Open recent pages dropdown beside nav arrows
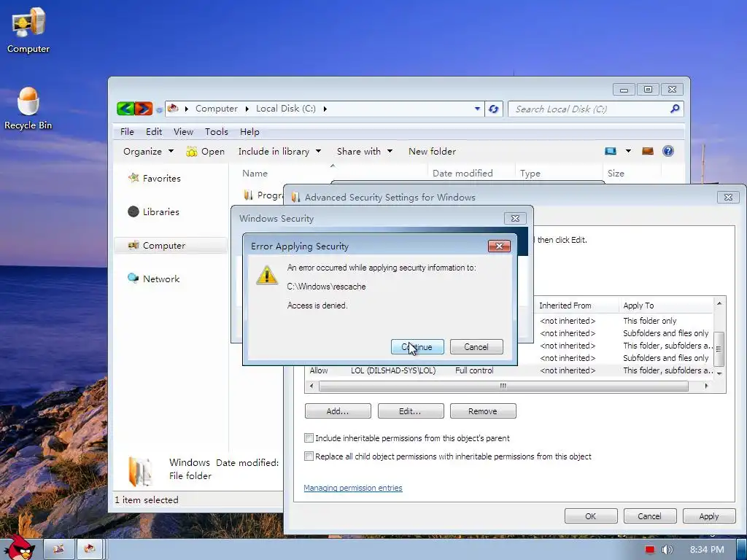The image size is (747, 560). coord(158,110)
